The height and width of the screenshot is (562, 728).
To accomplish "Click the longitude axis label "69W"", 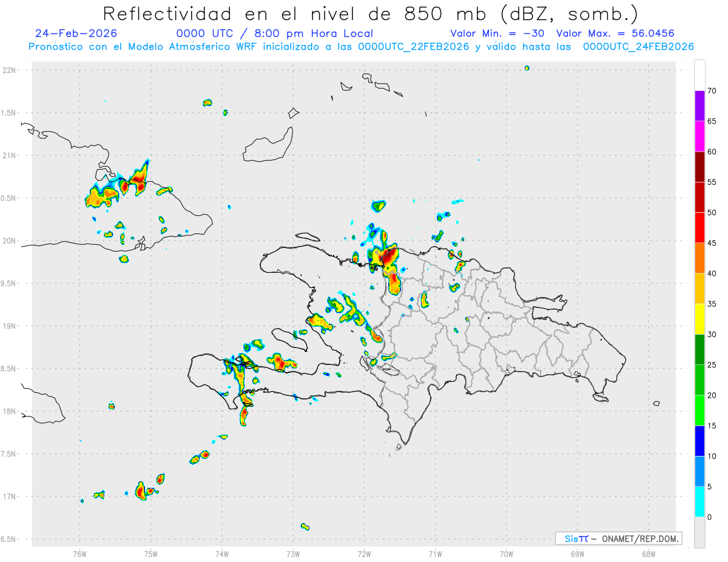I will pyautogui.click(x=578, y=554).
